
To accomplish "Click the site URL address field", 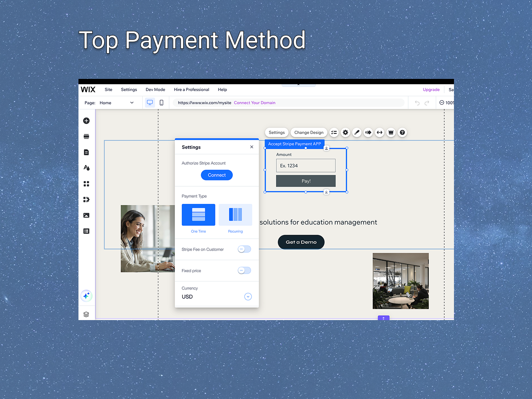I will point(289,103).
